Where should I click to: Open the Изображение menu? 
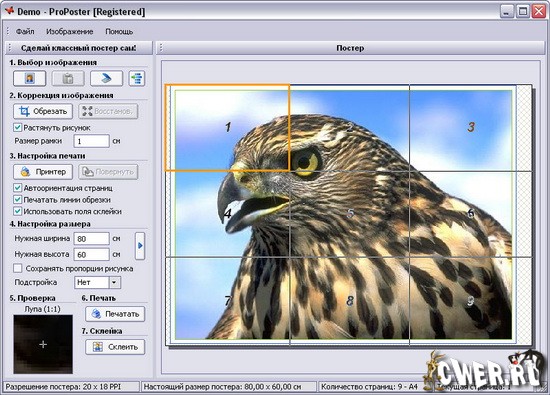tap(69, 32)
